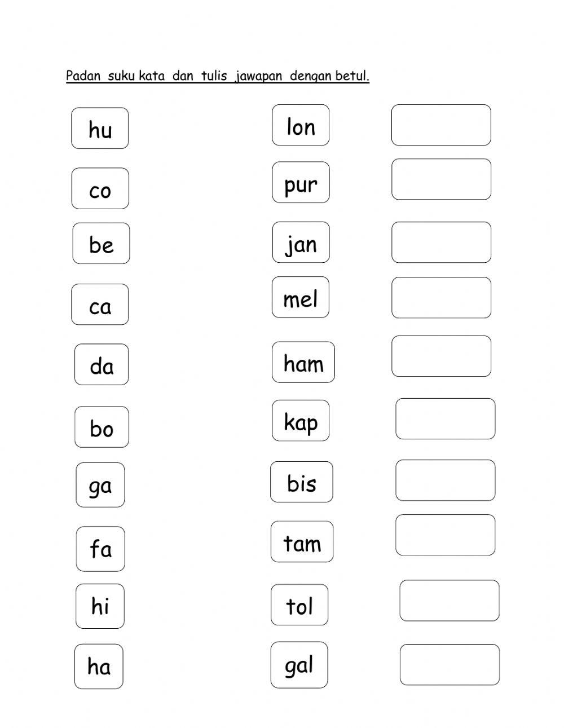Click the 'kap' syllable box
This screenshot has width=564, height=728.
301,421
